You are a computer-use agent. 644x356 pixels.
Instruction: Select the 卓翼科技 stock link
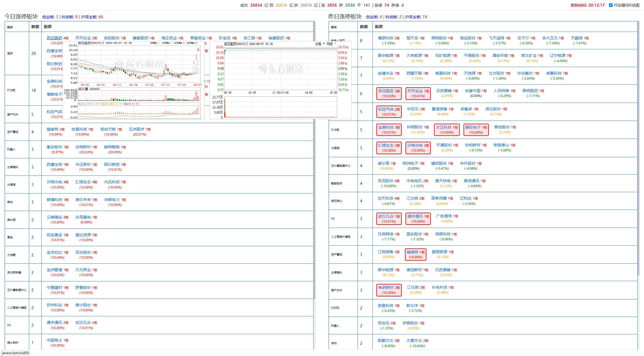(x=554, y=73)
